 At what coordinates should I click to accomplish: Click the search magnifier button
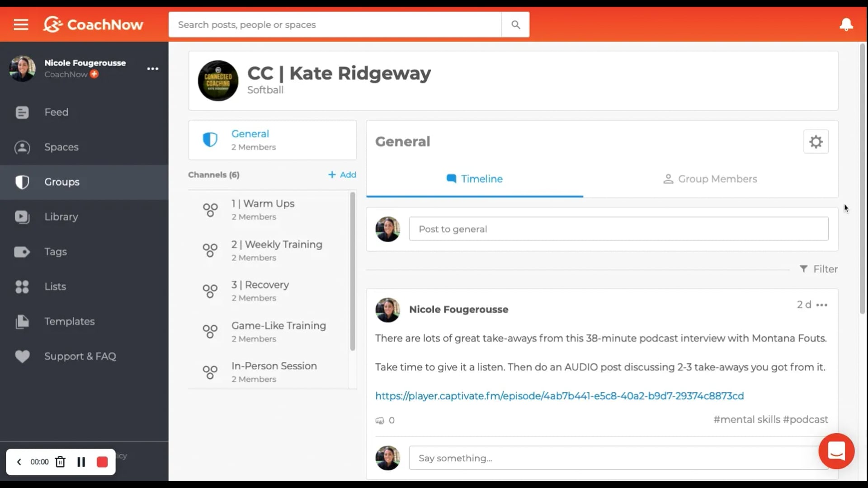515,25
